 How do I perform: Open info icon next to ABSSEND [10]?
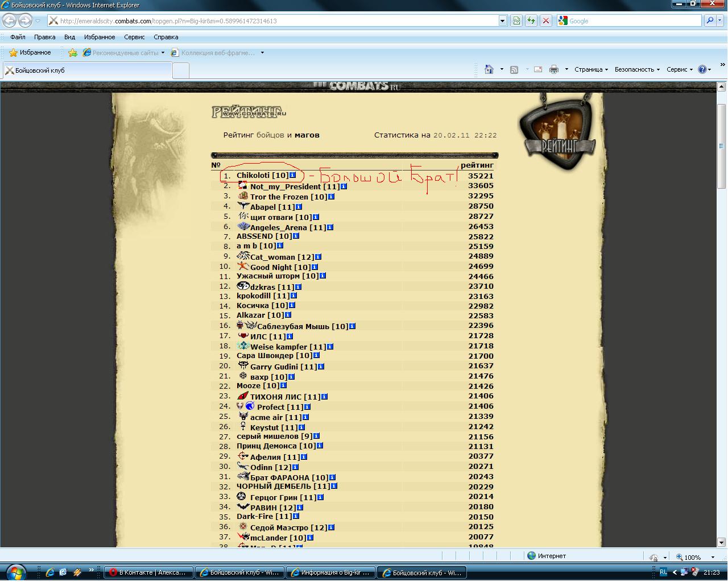point(296,236)
